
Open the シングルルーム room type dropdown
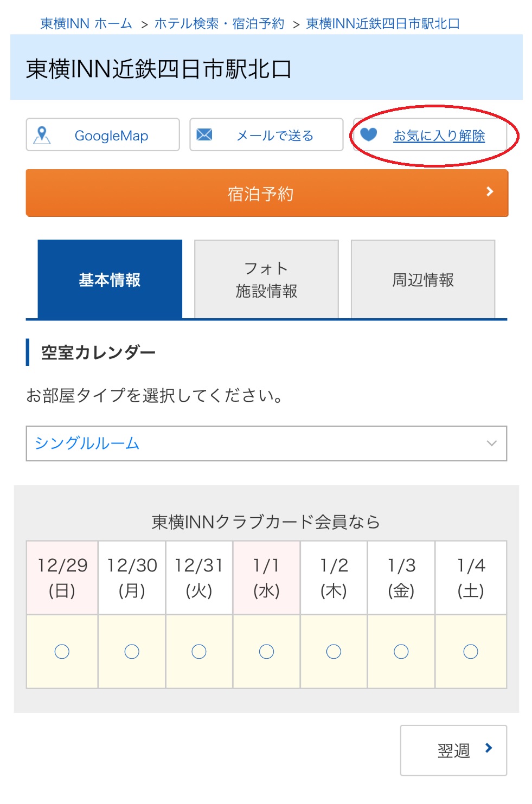coord(266,443)
